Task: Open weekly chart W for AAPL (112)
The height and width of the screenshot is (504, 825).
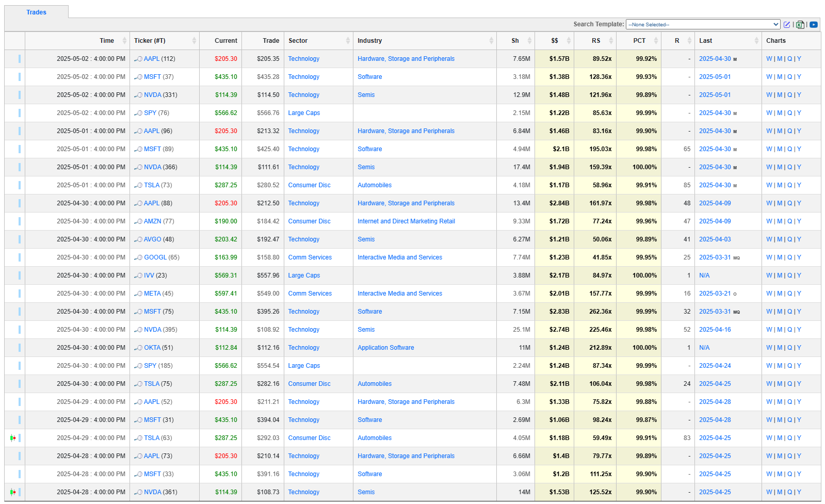Action: [x=769, y=59]
